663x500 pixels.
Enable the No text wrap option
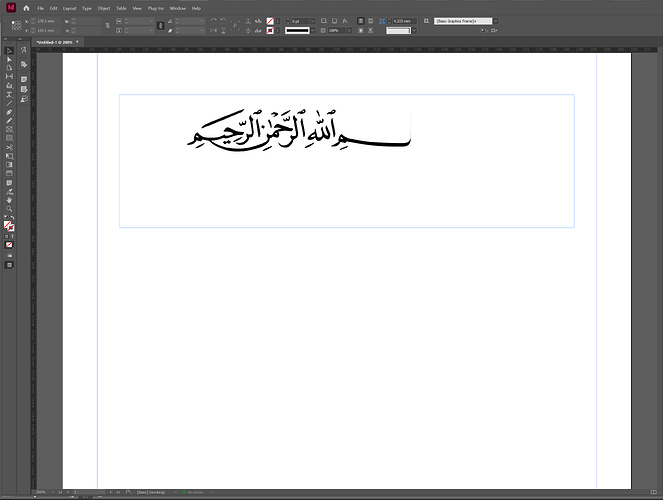click(x=361, y=21)
